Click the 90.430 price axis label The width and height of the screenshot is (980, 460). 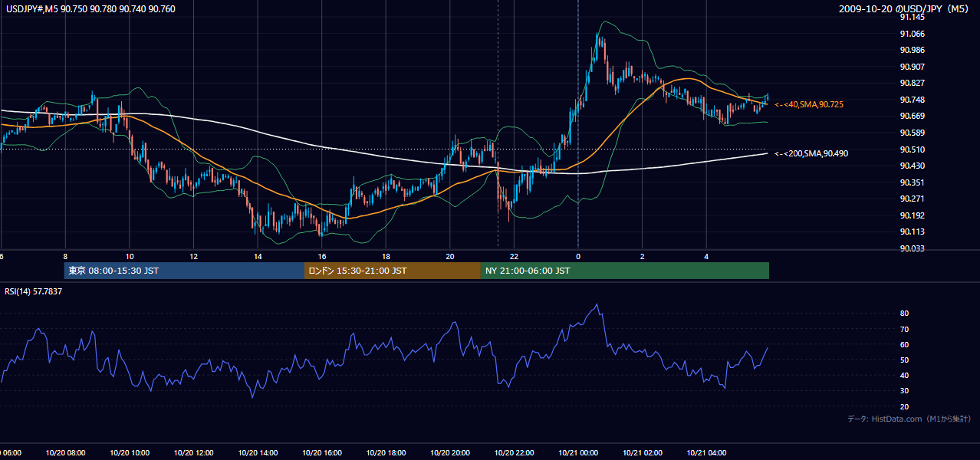[912, 166]
